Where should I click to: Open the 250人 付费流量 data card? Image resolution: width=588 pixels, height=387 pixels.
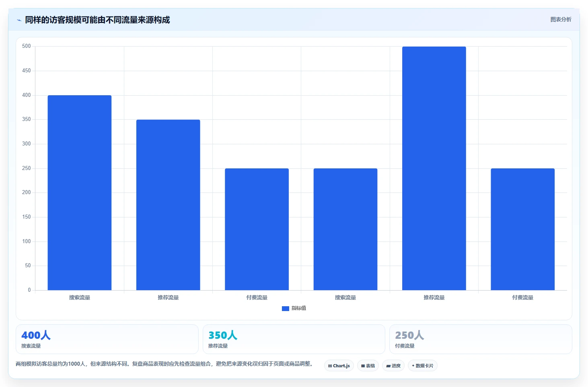(481, 339)
